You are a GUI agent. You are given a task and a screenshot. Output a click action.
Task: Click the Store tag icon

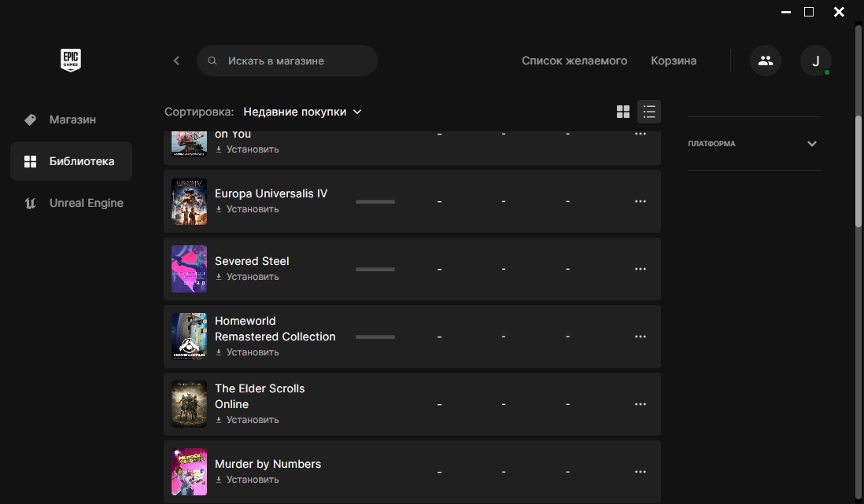coord(31,120)
